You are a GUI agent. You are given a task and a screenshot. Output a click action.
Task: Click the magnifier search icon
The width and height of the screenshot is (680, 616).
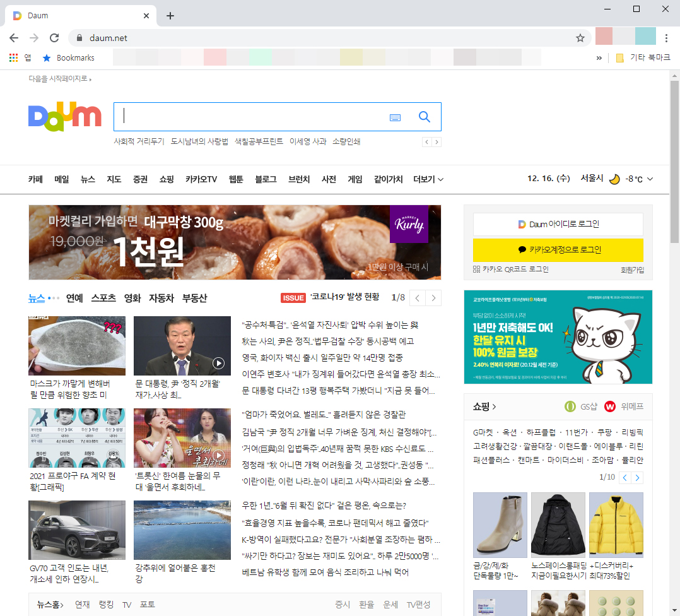tap(424, 117)
